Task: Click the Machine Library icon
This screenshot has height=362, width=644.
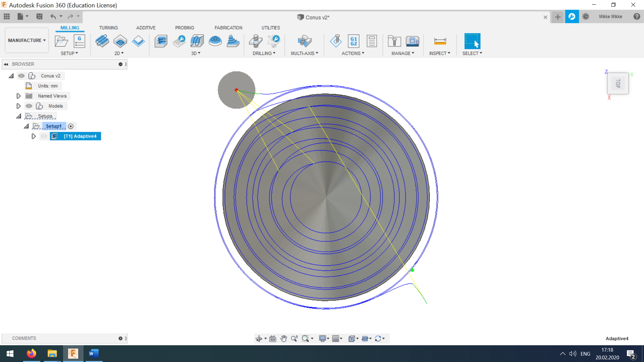Action: click(x=413, y=41)
